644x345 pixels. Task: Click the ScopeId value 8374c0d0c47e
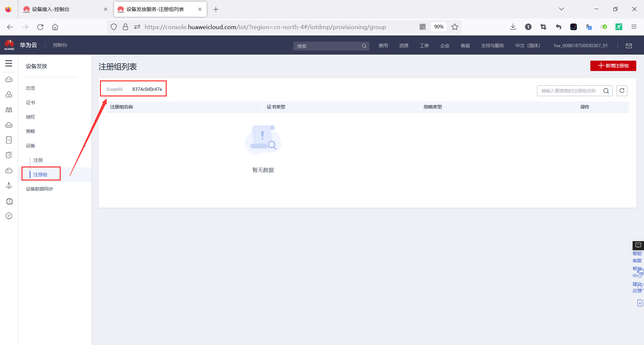pos(147,89)
